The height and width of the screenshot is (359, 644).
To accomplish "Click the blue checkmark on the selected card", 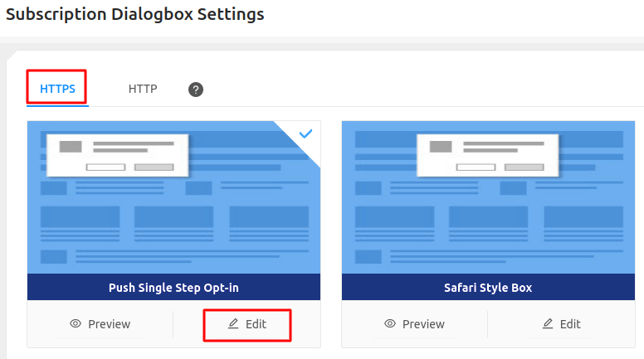I will (305, 133).
